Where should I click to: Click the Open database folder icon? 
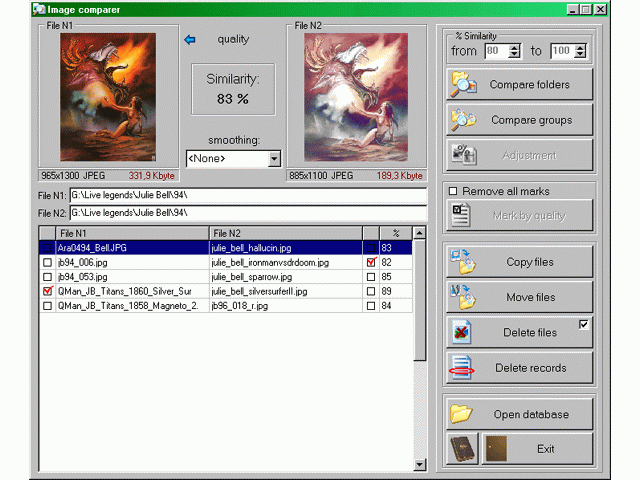tap(461, 413)
